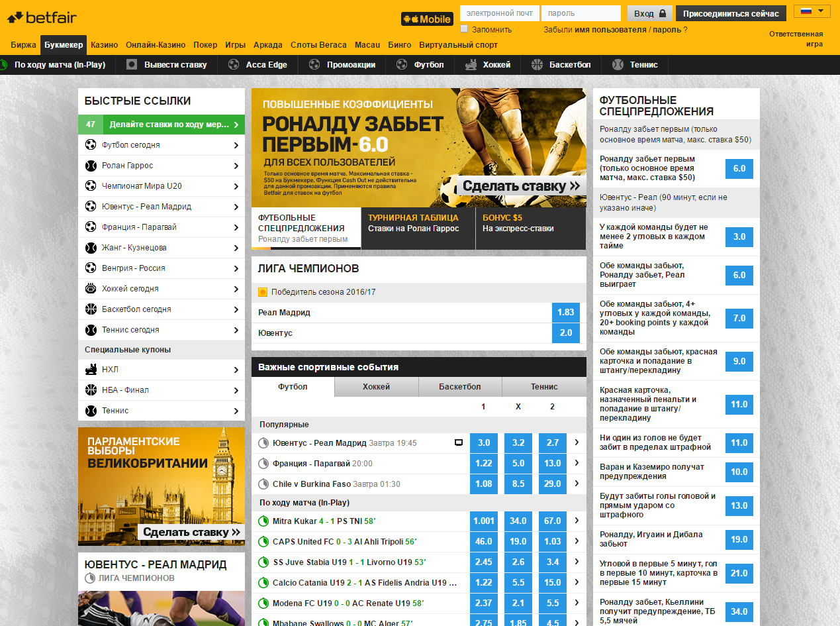The height and width of the screenshot is (626, 840).
Task: Expand the Футбол сегодня chevron
Action: [x=236, y=145]
